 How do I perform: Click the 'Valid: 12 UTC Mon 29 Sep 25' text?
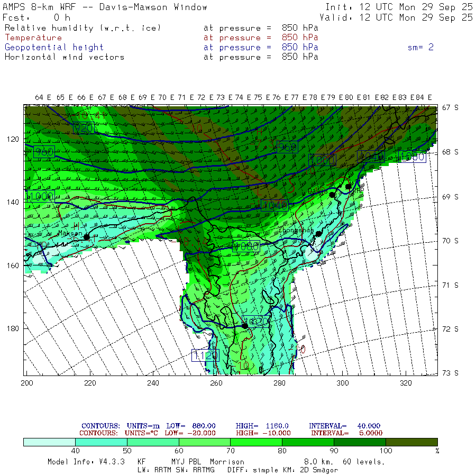[x=396, y=17]
